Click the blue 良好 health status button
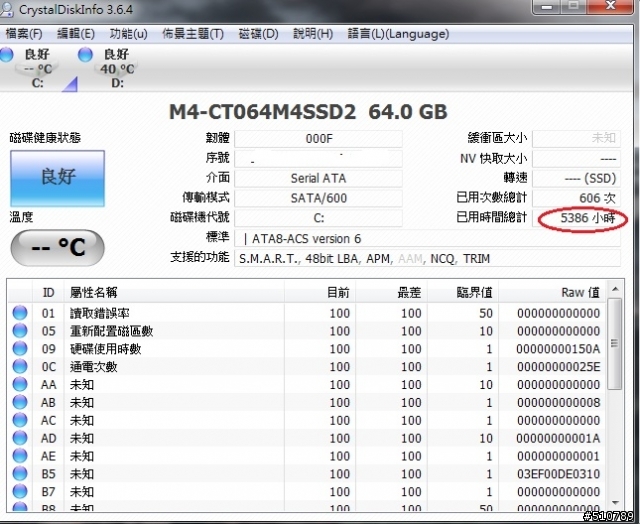 click(x=58, y=178)
